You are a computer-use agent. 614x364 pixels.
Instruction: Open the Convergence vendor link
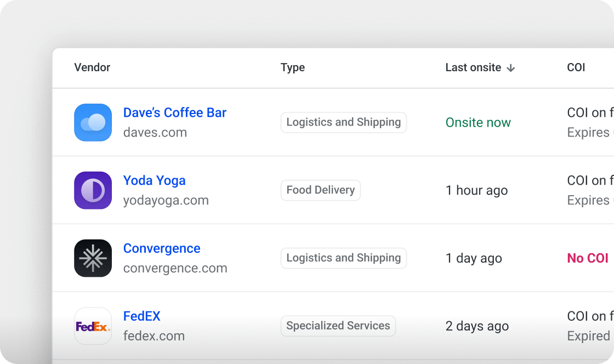[162, 248]
